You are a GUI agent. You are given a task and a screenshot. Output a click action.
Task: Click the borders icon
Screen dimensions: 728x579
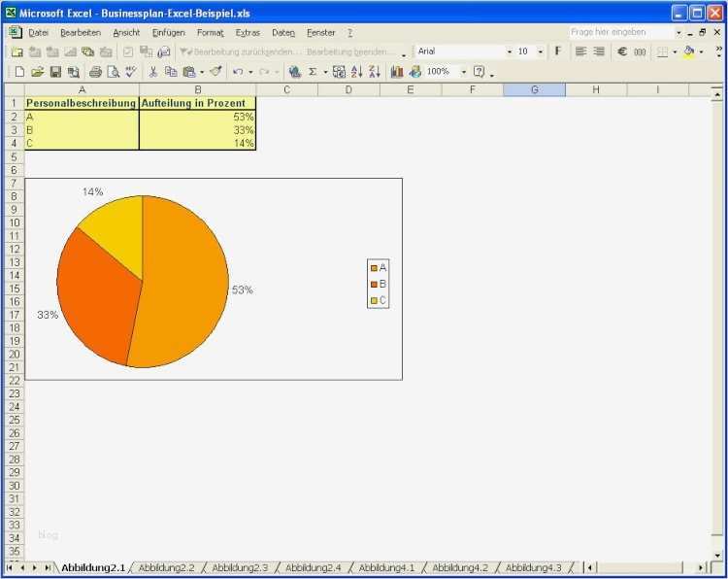click(663, 51)
